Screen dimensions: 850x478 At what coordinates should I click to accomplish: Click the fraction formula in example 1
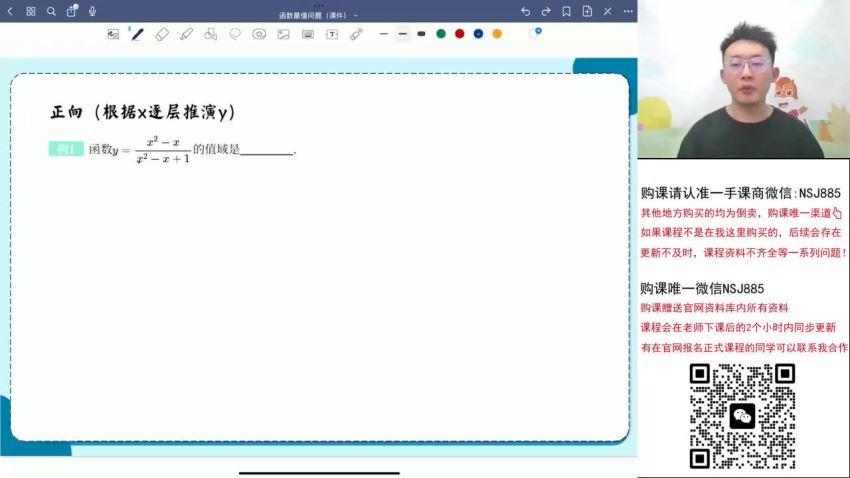tap(163, 150)
